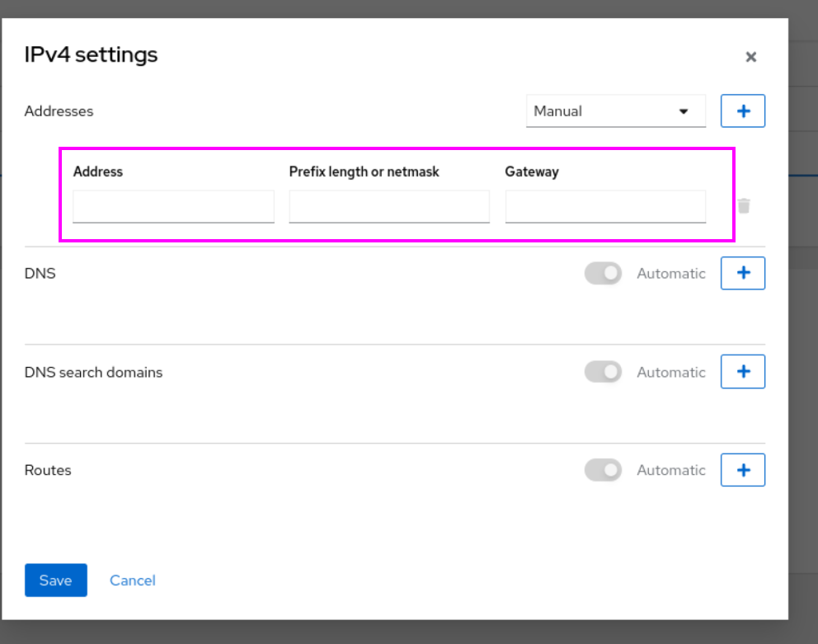
Task: Click into the Address input field
Action: pos(173,207)
